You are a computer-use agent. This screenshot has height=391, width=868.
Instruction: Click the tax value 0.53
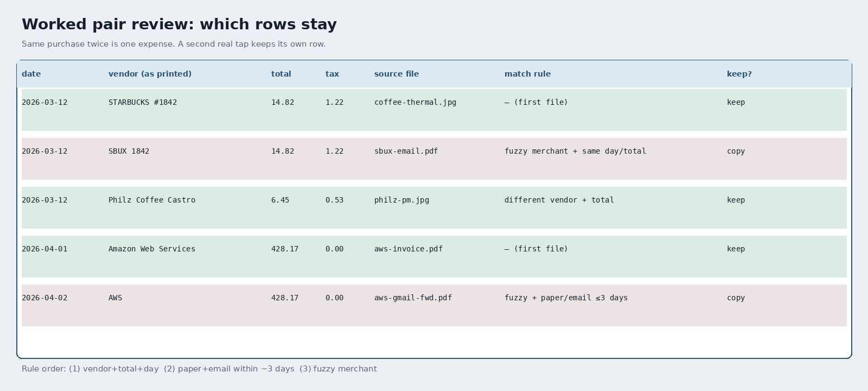334,200
